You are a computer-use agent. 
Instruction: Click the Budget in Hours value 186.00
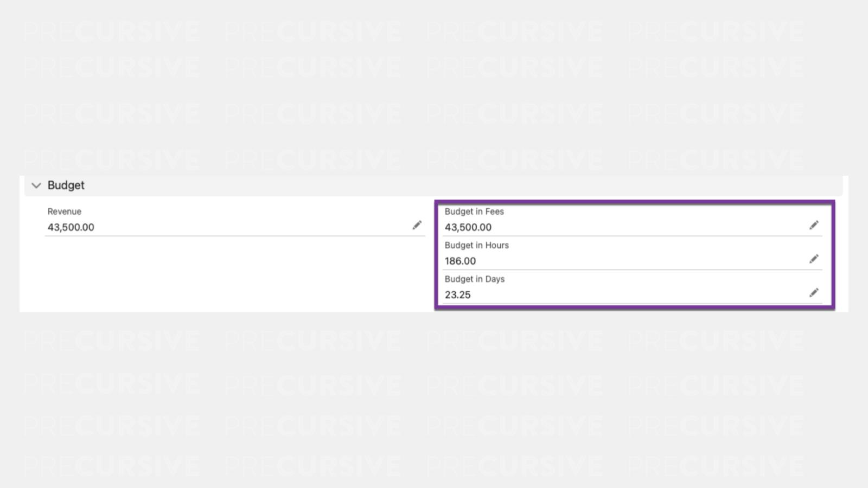coord(460,261)
